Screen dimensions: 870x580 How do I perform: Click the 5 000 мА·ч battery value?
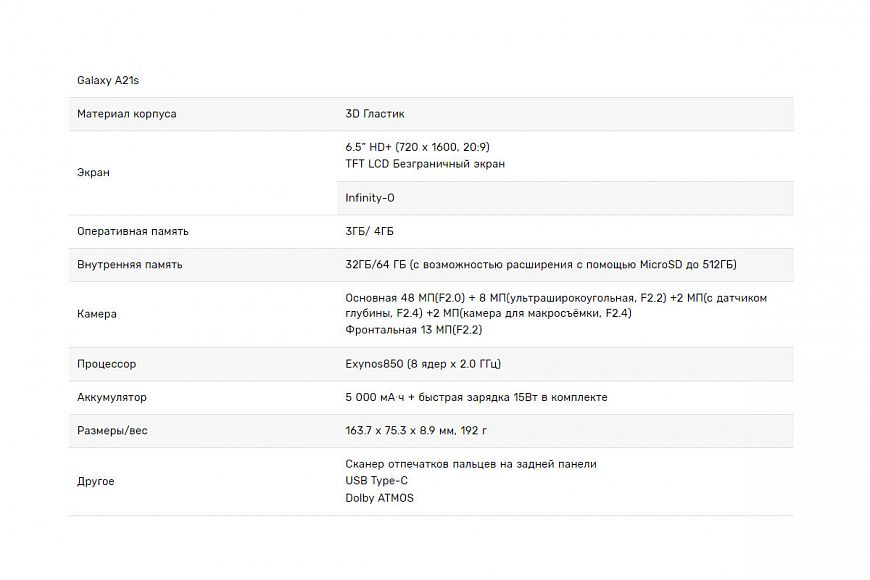click(x=476, y=397)
